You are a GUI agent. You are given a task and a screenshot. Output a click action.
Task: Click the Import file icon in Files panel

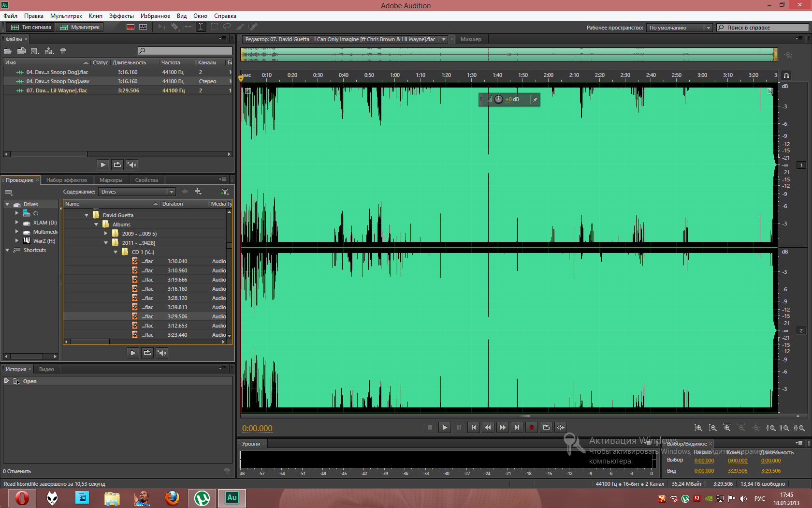coord(21,51)
